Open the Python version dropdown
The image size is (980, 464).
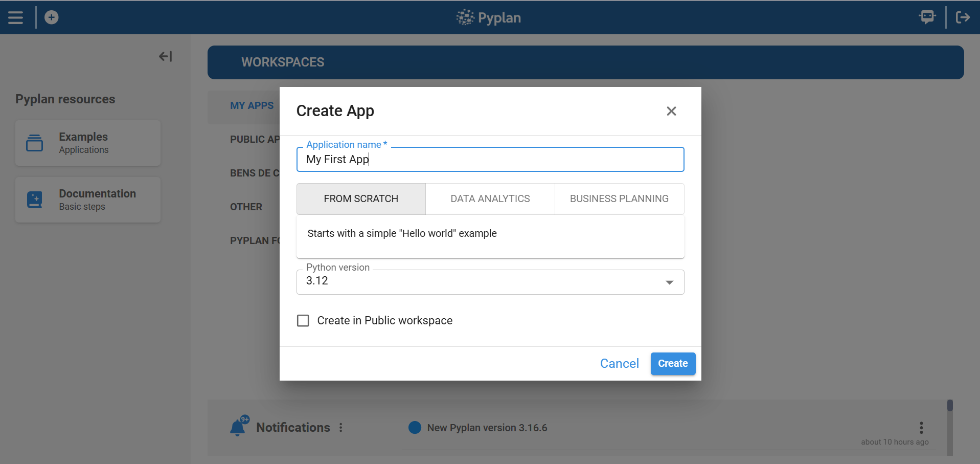click(669, 282)
